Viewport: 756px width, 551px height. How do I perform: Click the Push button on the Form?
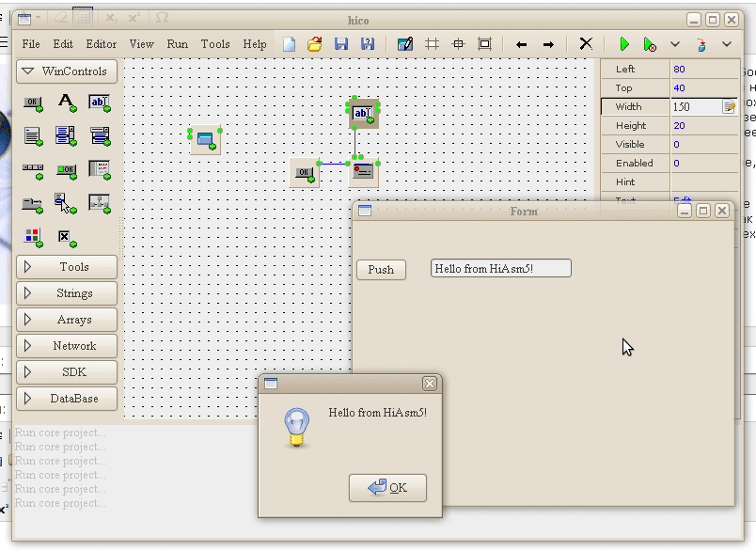pos(381,270)
